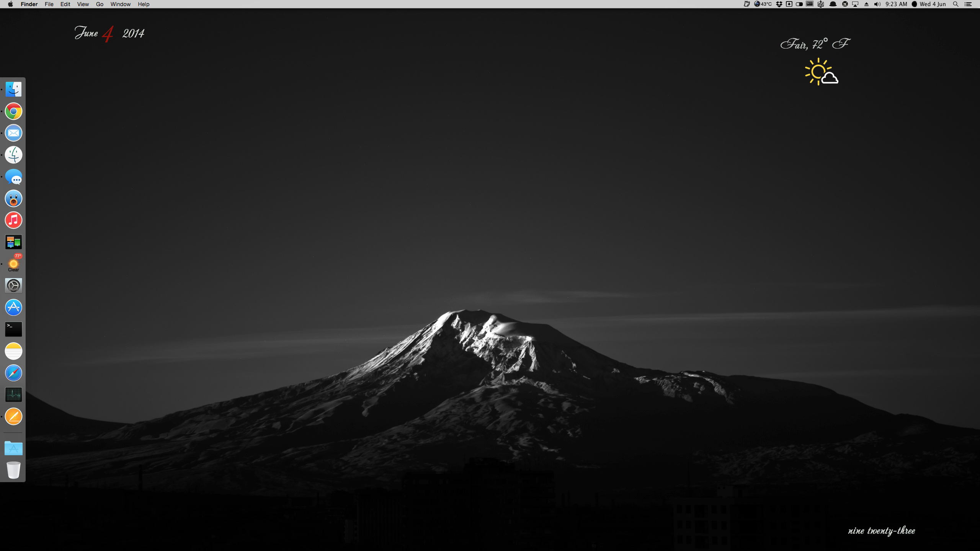Open the eject menu bar item

(x=866, y=4)
